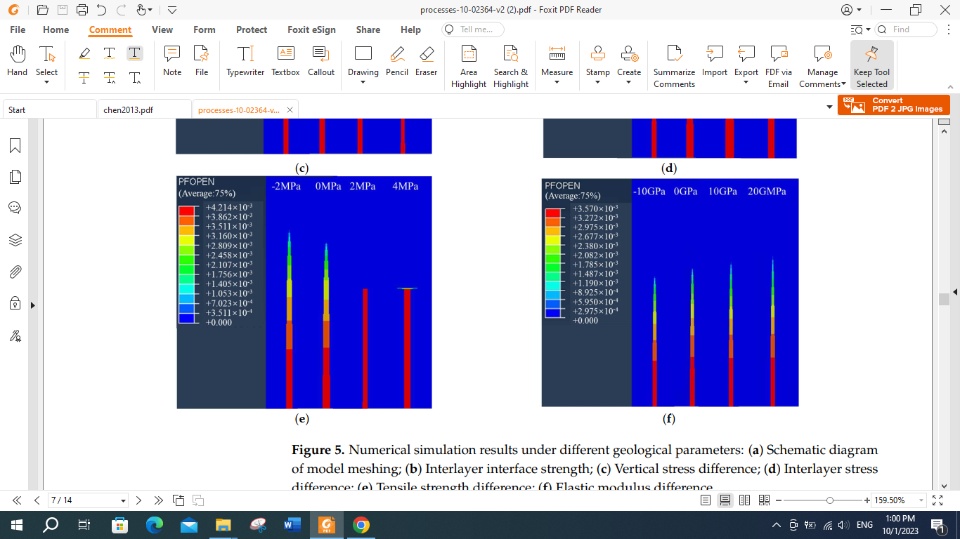
Task: Open the Protect ribbon tab
Action: [251, 30]
